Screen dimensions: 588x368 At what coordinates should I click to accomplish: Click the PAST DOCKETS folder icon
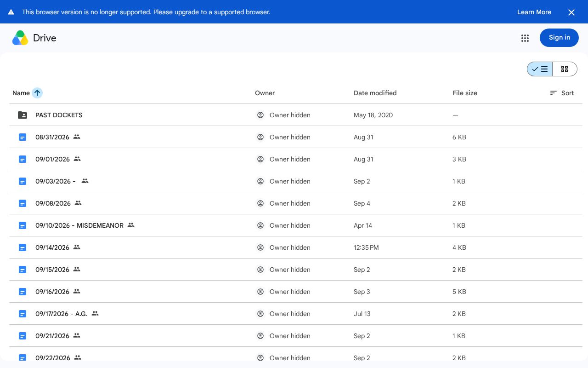[23, 115]
